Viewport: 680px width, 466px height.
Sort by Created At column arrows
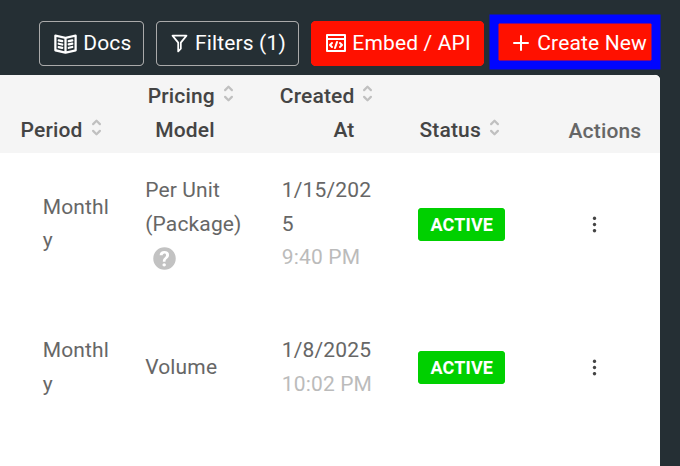point(368,95)
